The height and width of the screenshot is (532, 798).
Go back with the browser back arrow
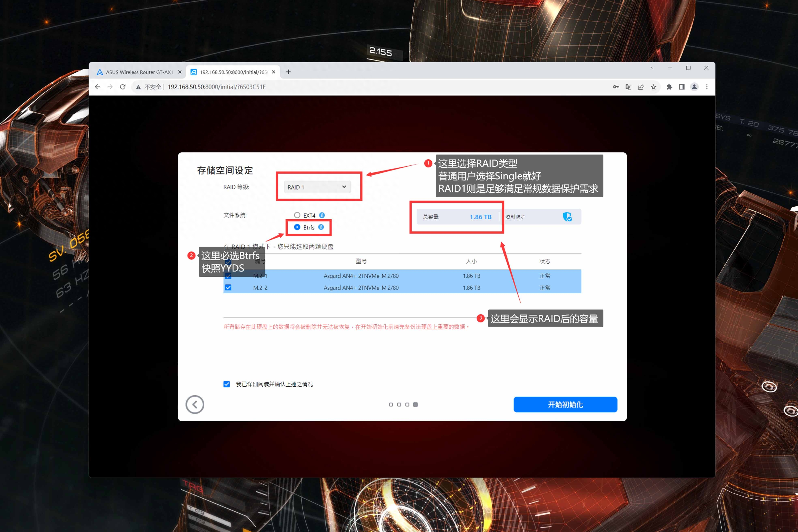[98, 87]
